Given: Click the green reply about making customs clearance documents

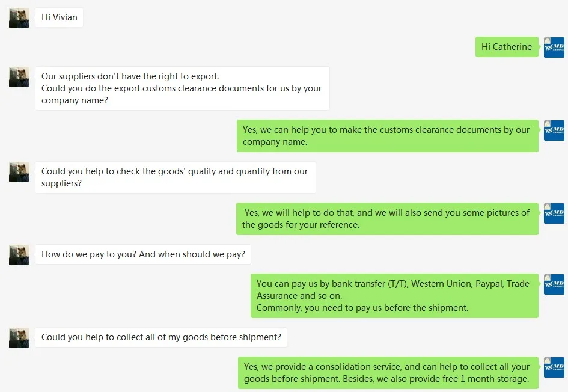Looking at the screenshot, I should 387,136.
